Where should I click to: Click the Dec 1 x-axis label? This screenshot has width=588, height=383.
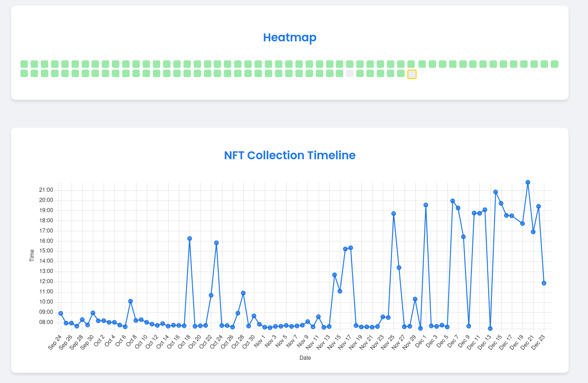coord(422,341)
